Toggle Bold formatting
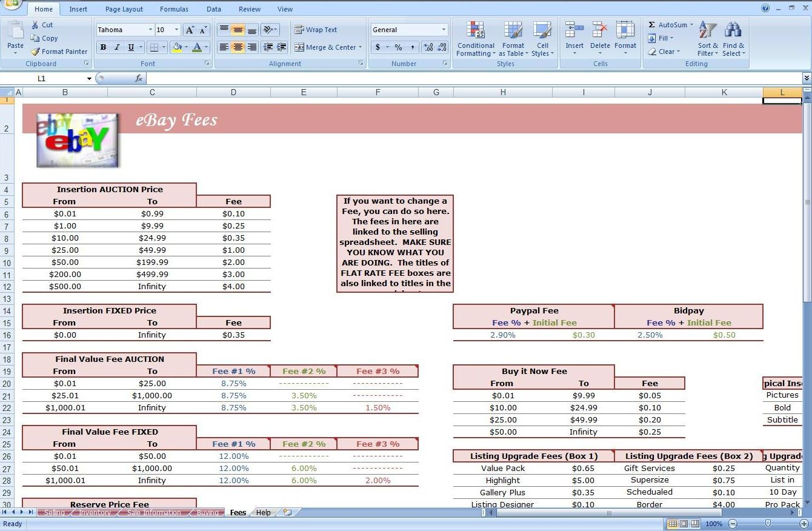812x531 pixels. pyautogui.click(x=103, y=47)
